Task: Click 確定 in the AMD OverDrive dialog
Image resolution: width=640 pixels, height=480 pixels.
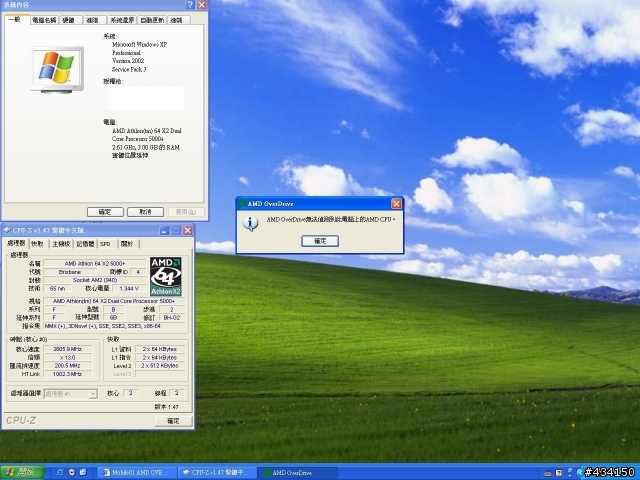Action: pyautogui.click(x=320, y=241)
